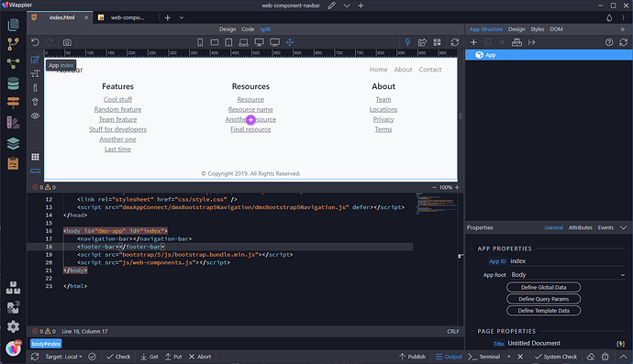Click the help question mark icon
Image resolution: width=633 pixels, height=364 pixels.
pyautogui.click(x=609, y=42)
